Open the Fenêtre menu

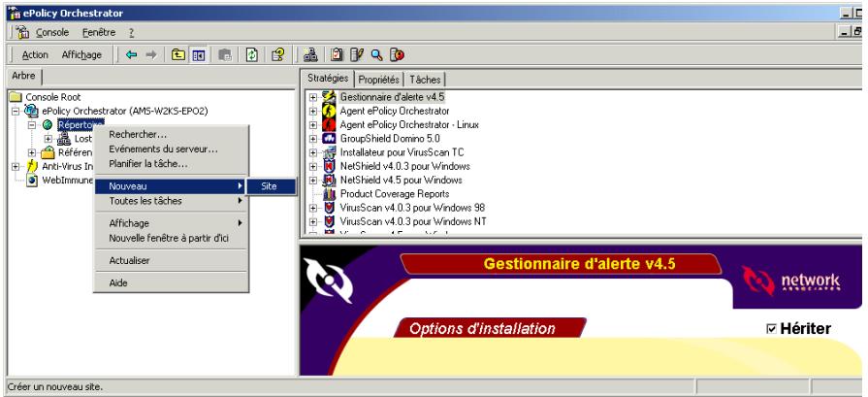coord(99,33)
